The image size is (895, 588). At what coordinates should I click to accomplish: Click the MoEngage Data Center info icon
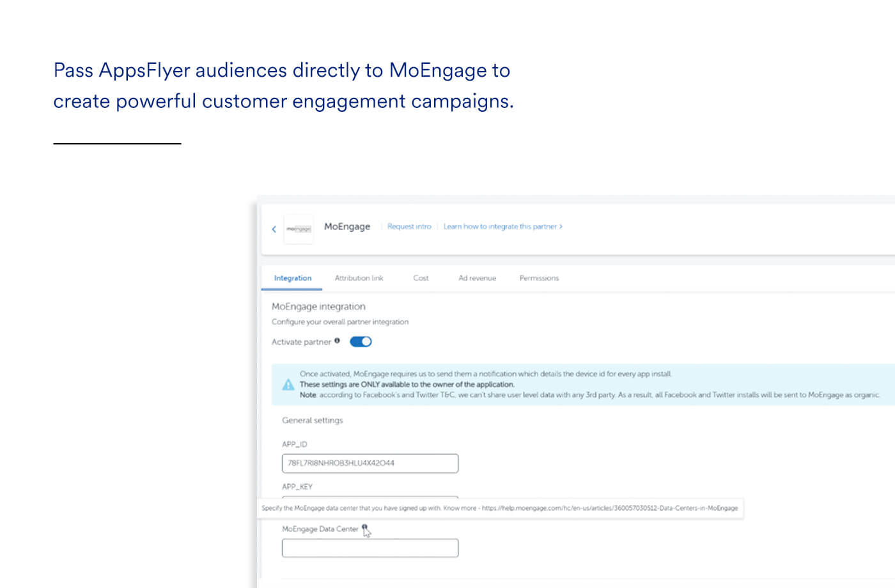(364, 528)
